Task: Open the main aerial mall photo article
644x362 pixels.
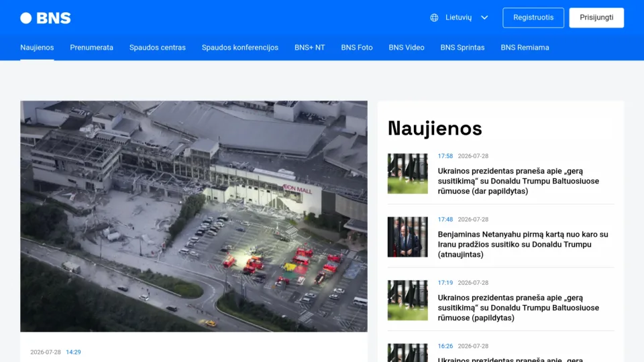Action: tap(194, 217)
